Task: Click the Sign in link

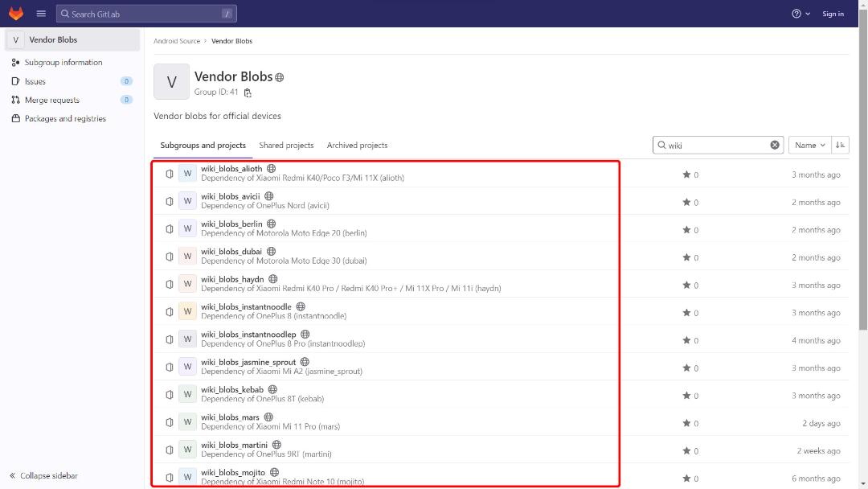Action: pyautogui.click(x=833, y=14)
